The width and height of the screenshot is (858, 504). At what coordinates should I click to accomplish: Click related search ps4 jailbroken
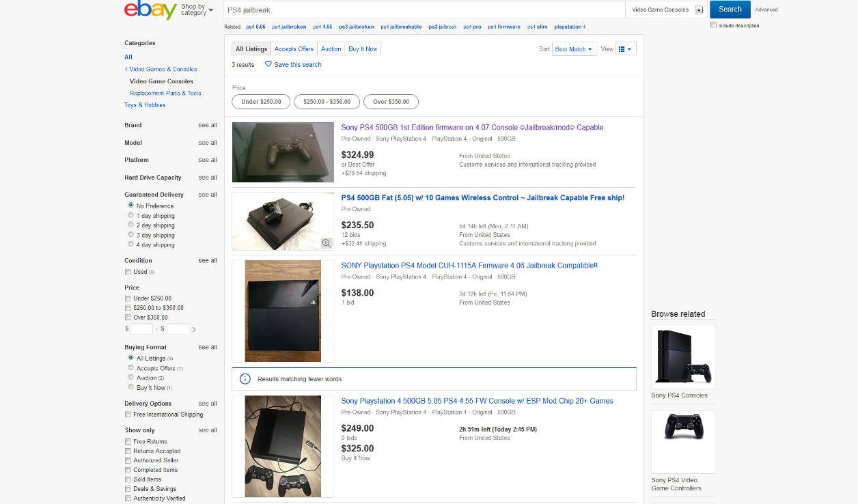pyautogui.click(x=289, y=27)
